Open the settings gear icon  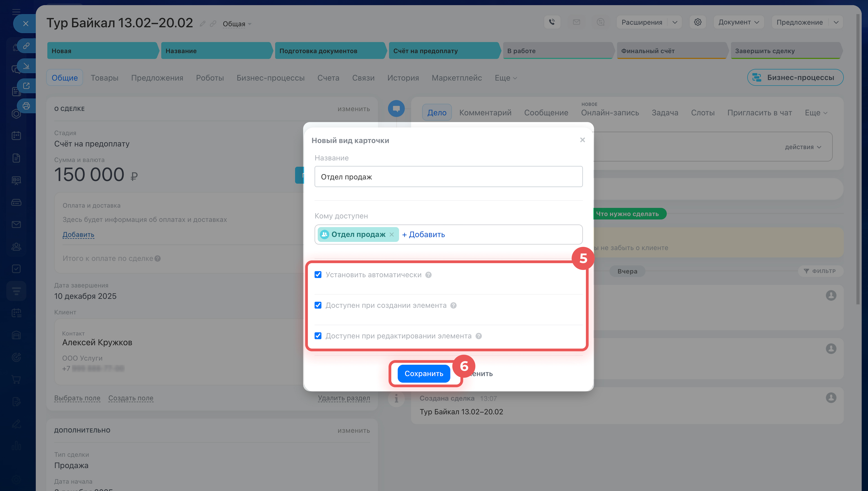(x=697, y=22)
